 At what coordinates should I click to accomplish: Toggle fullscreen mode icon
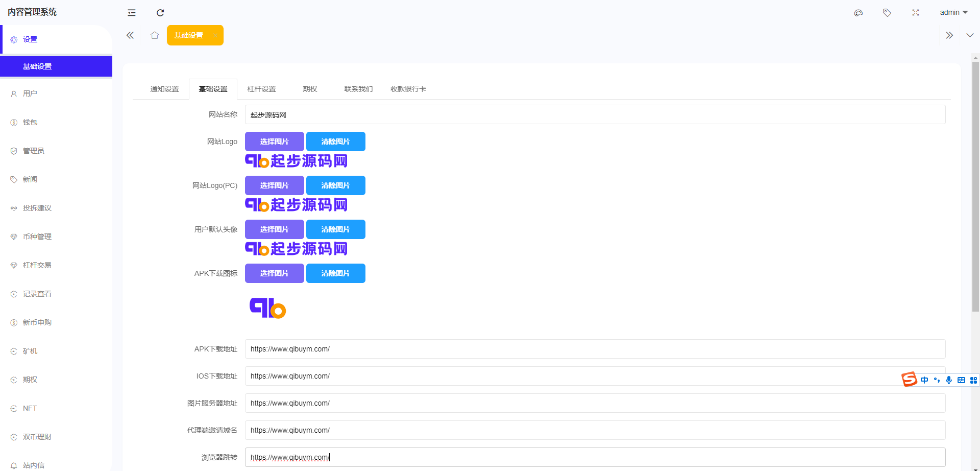click(916, 13)
